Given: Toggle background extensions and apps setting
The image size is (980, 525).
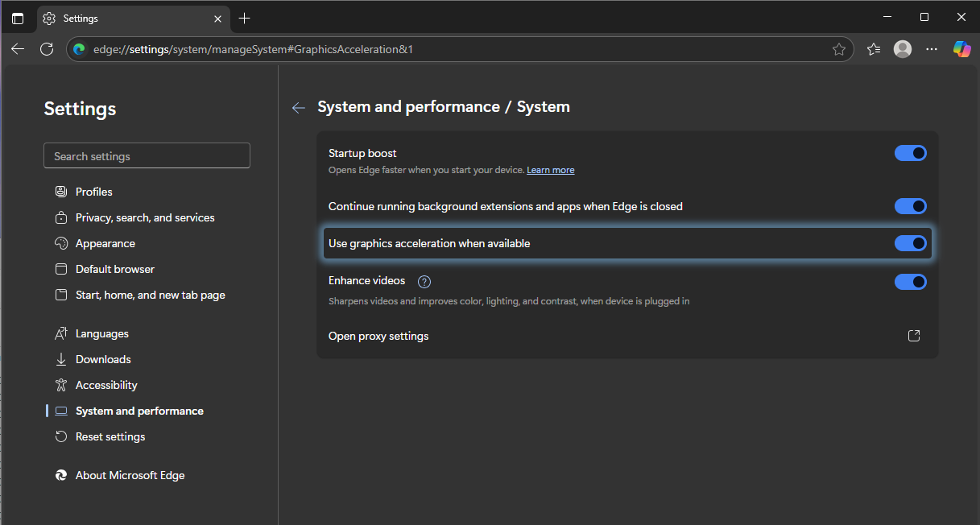Looking at the screenshot, I should 910,206.
